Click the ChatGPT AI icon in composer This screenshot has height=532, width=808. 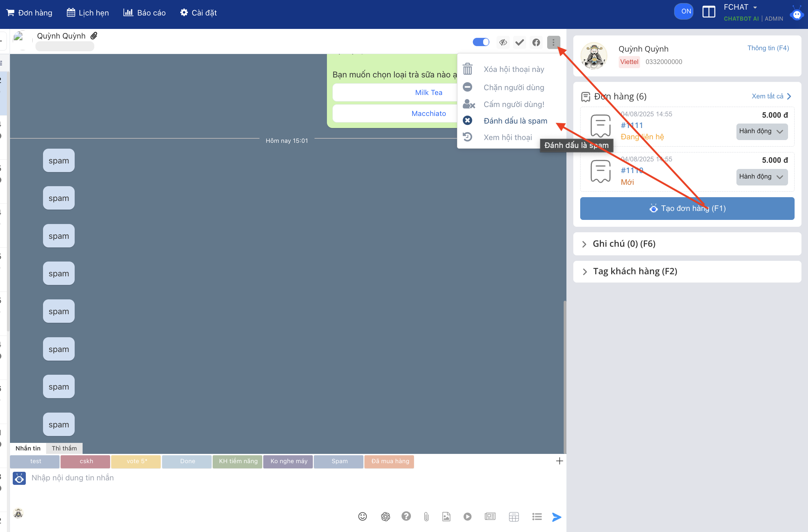pos(385,517)
